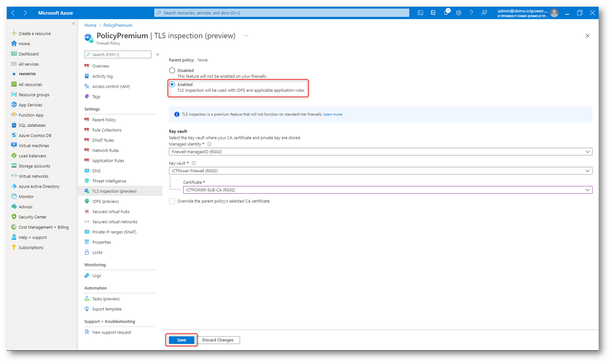Viewport: 612px width, 364px height.
Task: Click the Learn more link
Action: point(333,114)
